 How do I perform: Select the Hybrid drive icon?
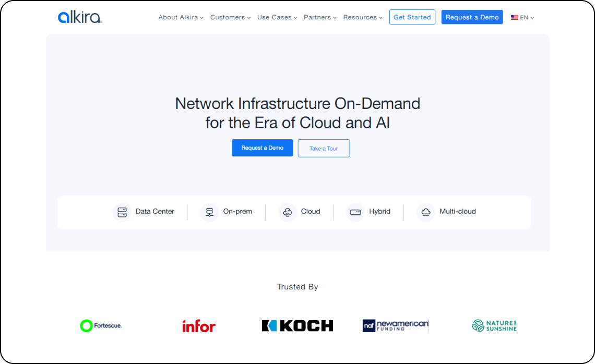click(355, 212)
